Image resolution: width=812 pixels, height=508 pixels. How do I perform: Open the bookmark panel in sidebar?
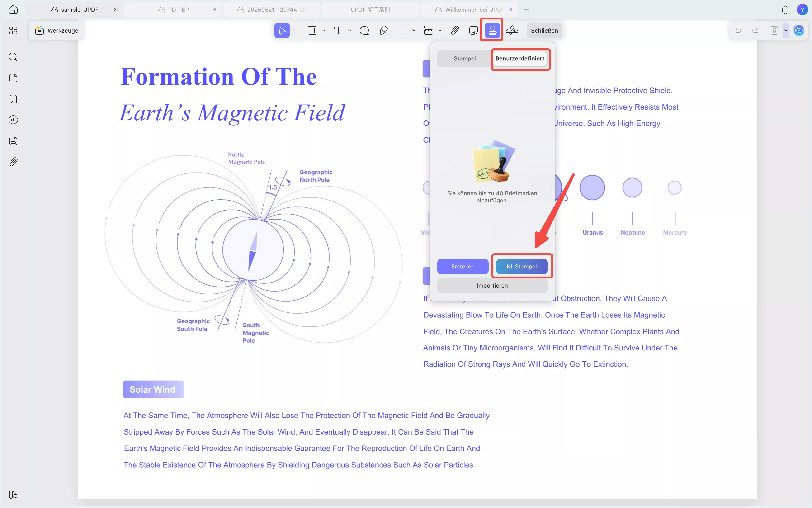point(13,99)
